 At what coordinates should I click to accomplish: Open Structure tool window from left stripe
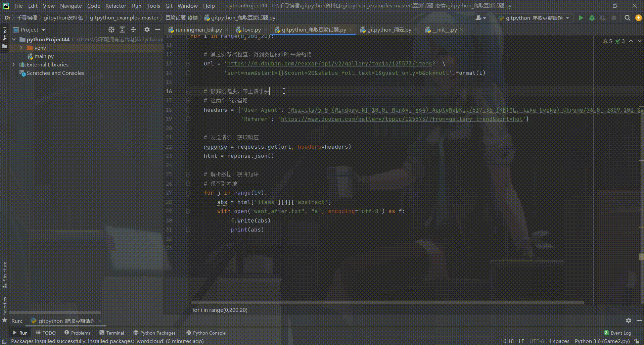pyautogui.click(x=5, y=275)
